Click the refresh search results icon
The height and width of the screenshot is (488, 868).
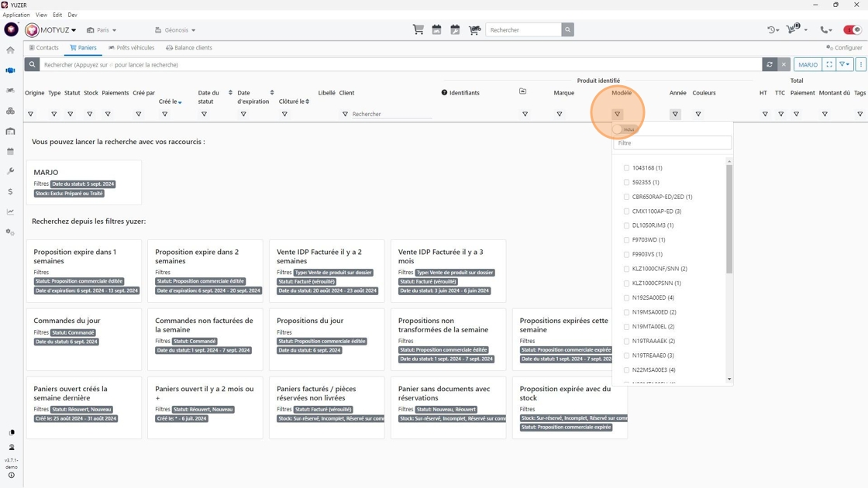pyautogui.click(x=770, y=65)
